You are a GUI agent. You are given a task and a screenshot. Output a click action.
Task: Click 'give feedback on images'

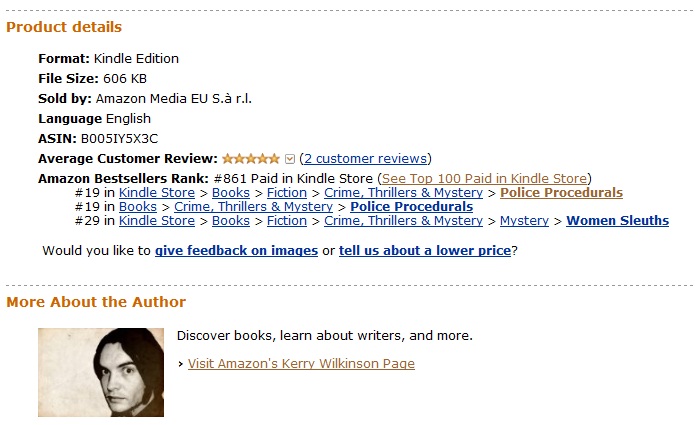[236, 250]
